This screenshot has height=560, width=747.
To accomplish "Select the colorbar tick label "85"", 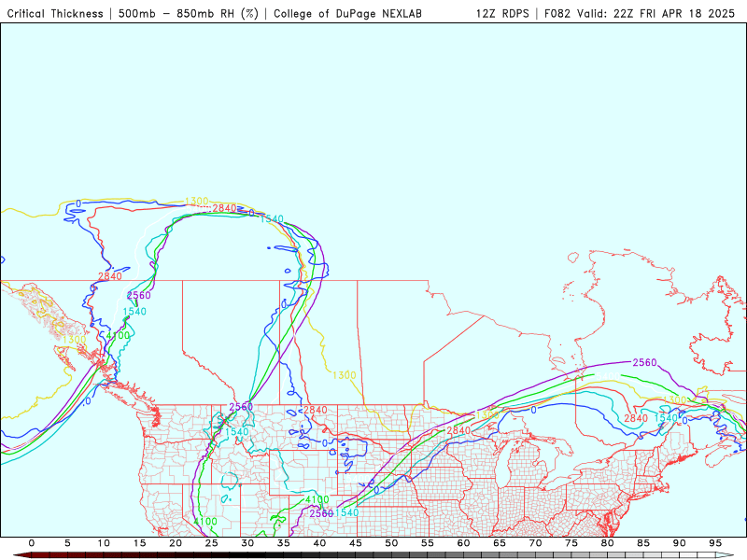I will (643, 543).
